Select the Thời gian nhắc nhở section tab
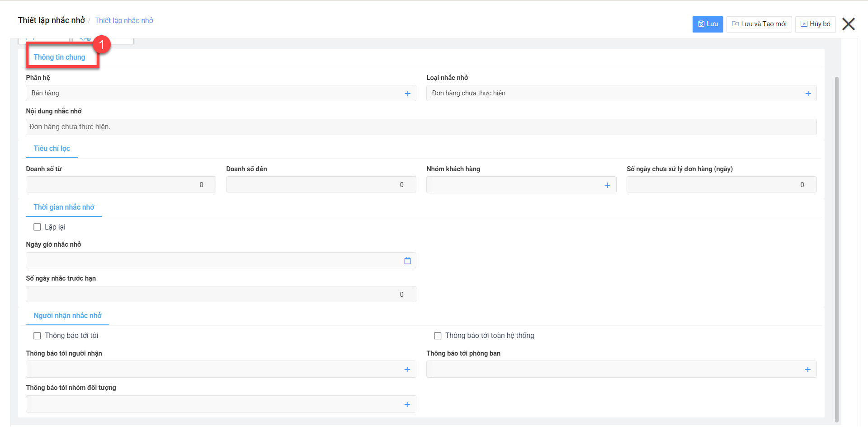Screen dimensions: 868x436 click(x=64, y=207)
